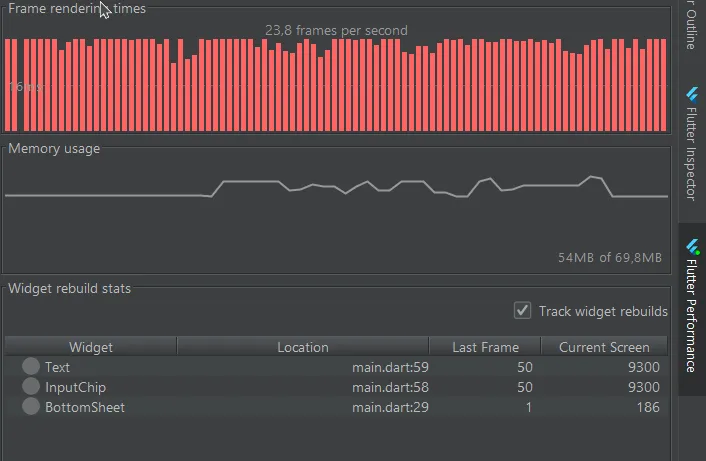The image size is (706, 461).
Task: Click the 23,8 frames per second label
Action: coord(336,30)
